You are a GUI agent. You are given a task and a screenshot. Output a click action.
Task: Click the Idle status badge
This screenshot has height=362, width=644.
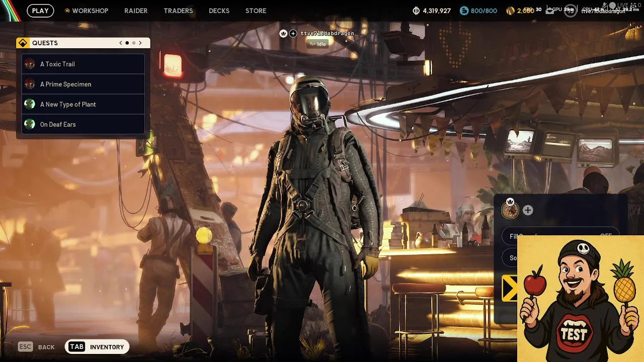(x=318, y=44)
